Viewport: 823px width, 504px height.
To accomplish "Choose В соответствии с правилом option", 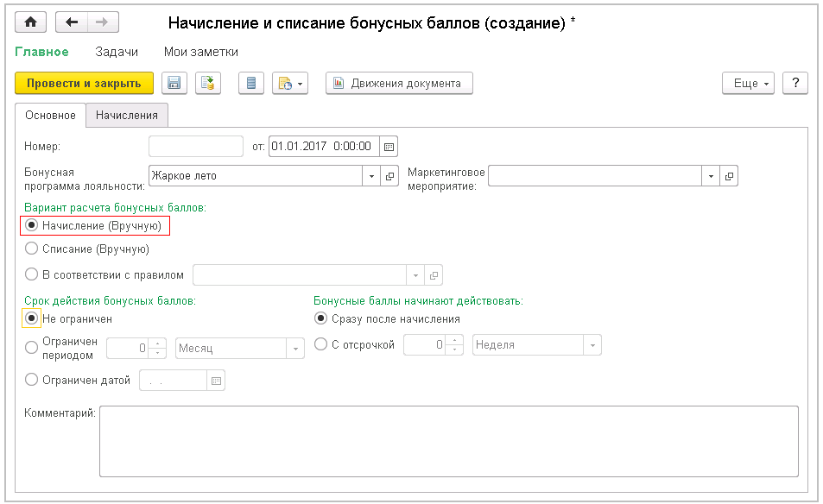I will (32, 275).
